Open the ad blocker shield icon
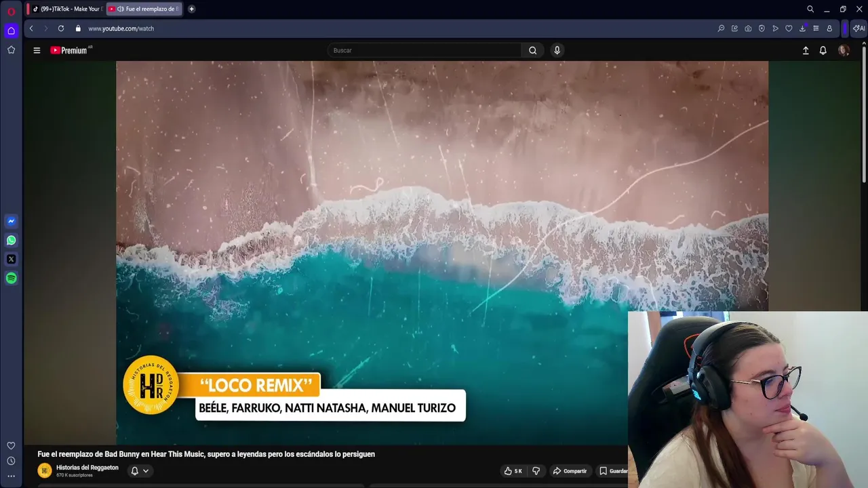The height and width of the screenshot is (488, 868). 762,28
